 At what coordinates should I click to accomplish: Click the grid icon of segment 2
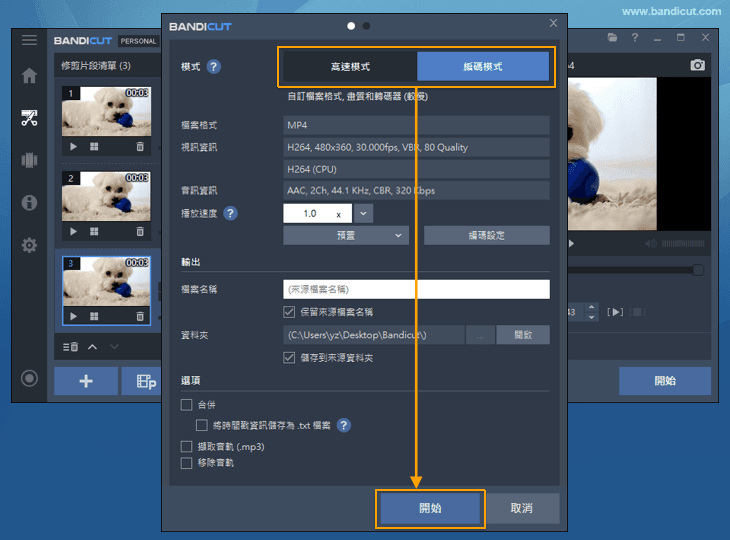click(x=94, y=231)
